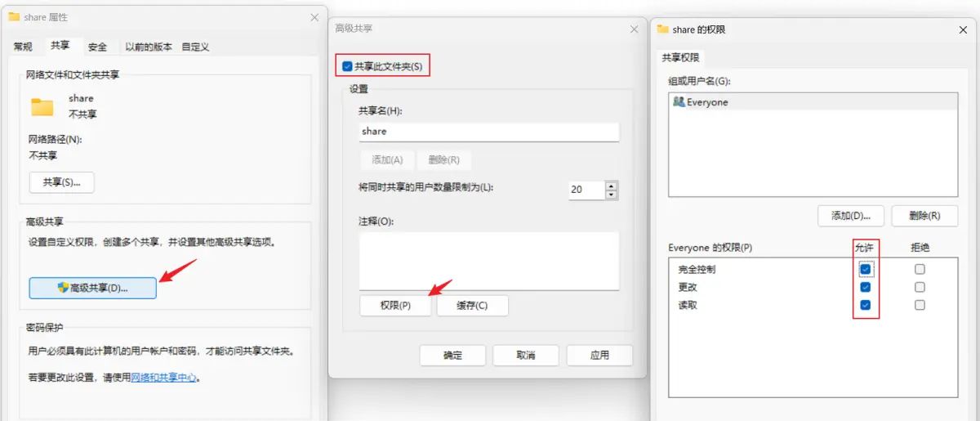
Task: Open 高级共享(D)... settings
Action: [92, 288]
